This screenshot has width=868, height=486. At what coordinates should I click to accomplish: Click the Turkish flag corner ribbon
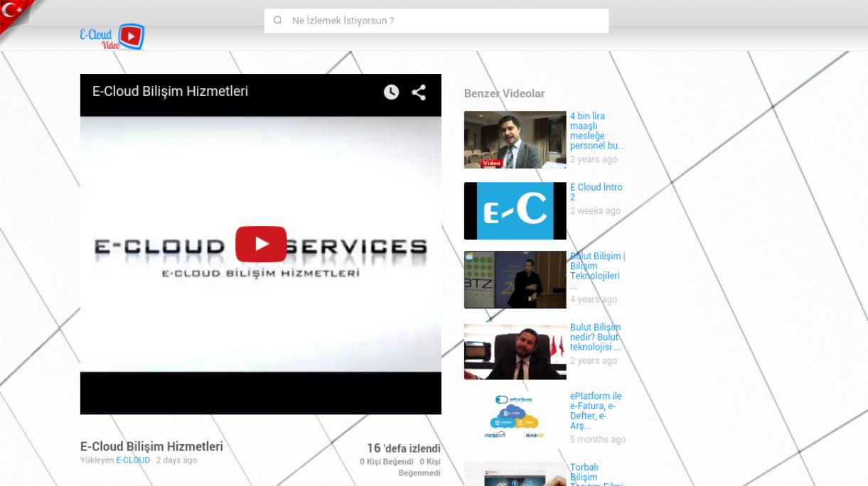click(x=14, y=14)
